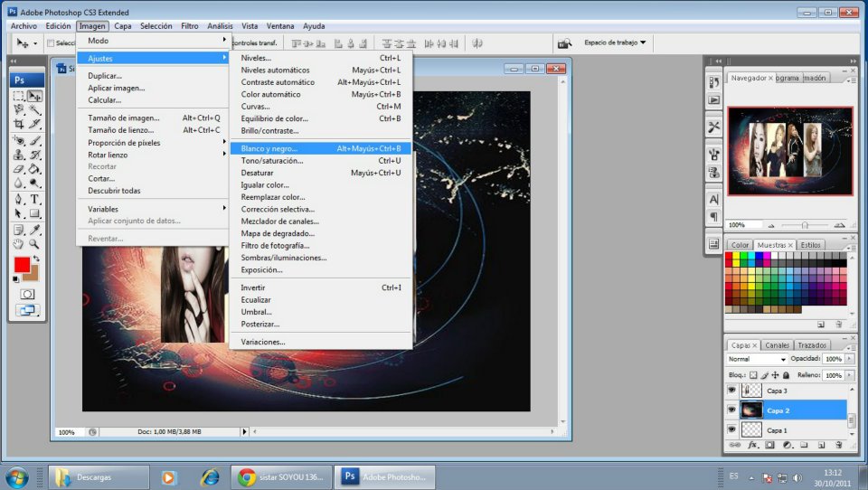The height and width of the screenshot is (490, 868).
Task: Choose Niveles menu item
Action: point(320,58)
